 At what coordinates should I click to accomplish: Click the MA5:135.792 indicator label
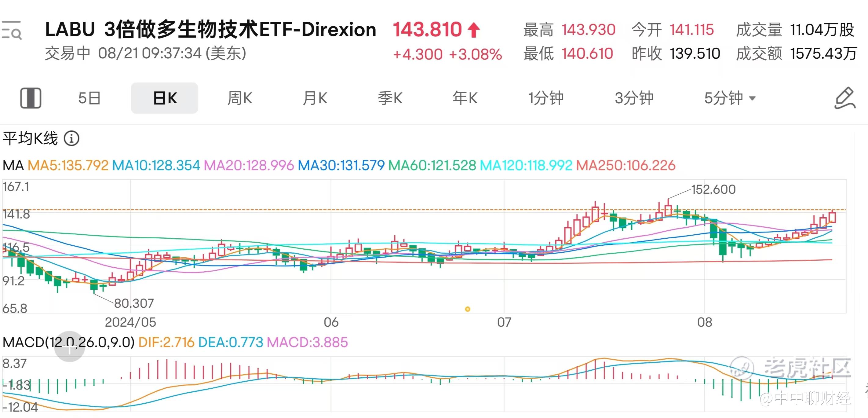(x=68, y=166)
